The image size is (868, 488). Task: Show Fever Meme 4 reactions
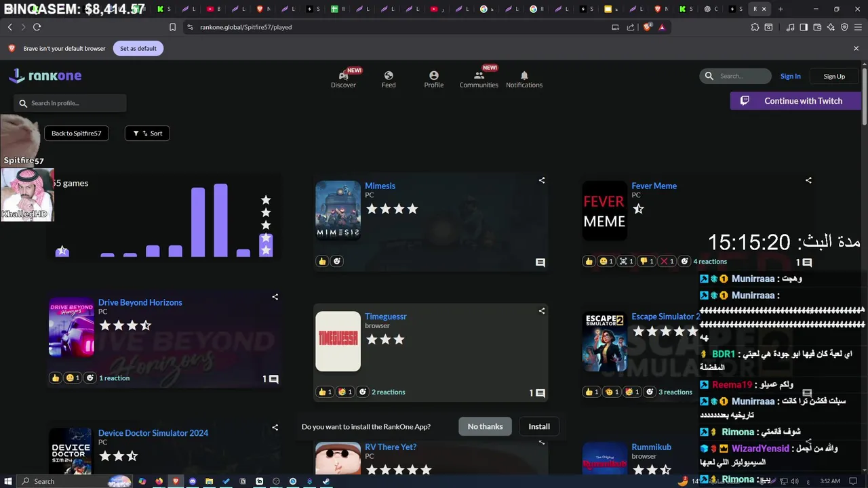coord(710,262)
